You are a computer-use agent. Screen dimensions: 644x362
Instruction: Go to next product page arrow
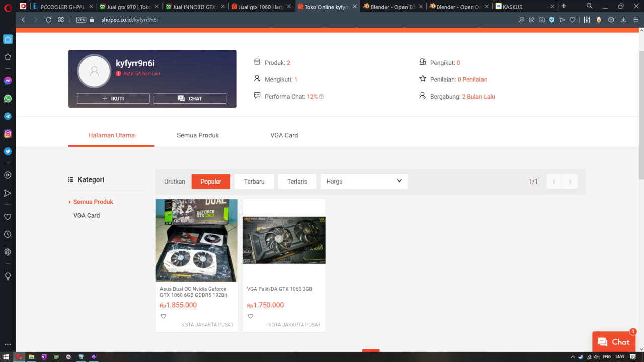point(570,182)
